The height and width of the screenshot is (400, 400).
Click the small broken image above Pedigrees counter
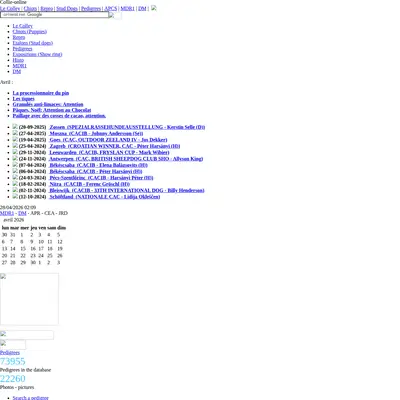[13, 344]
